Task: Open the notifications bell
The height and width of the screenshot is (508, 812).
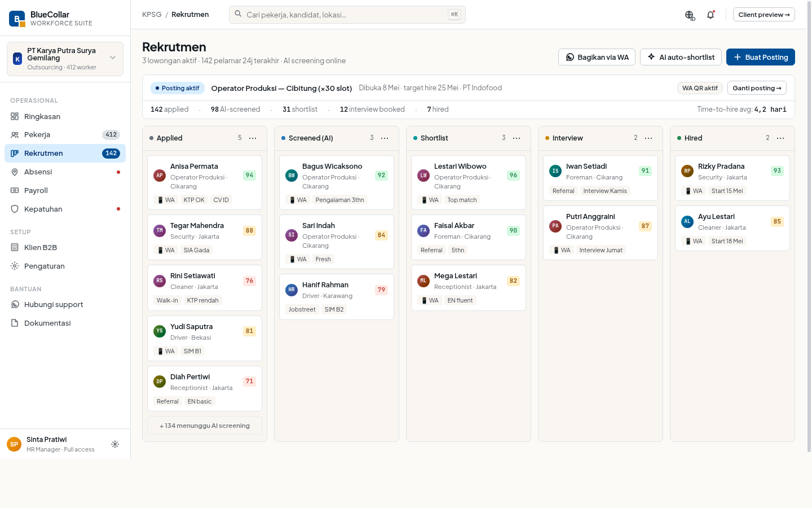Action: tap(710, 15)
